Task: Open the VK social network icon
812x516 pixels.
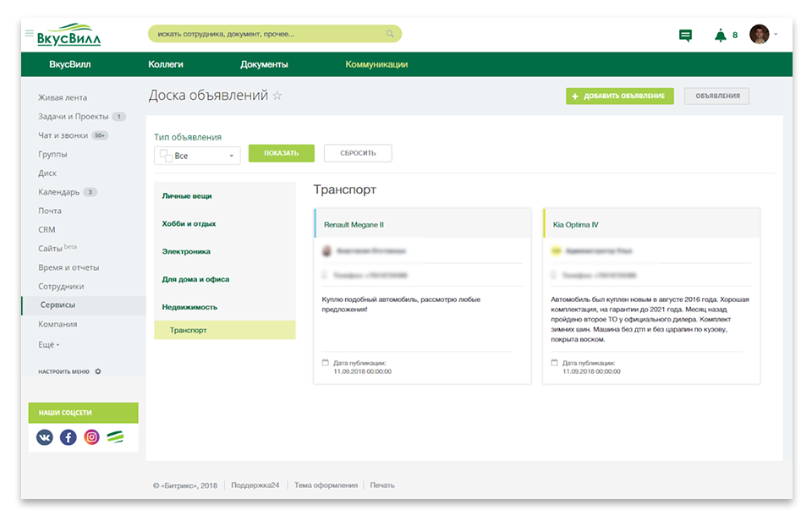Action: [x=45, y=437]
